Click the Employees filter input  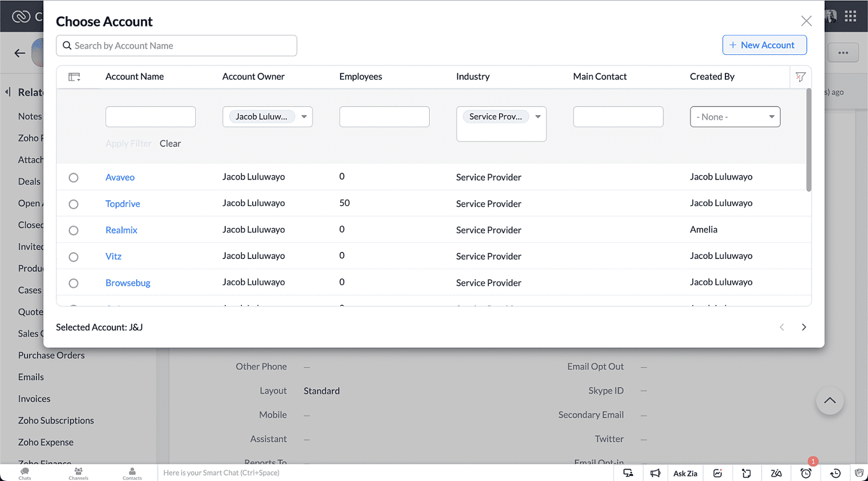384,117
